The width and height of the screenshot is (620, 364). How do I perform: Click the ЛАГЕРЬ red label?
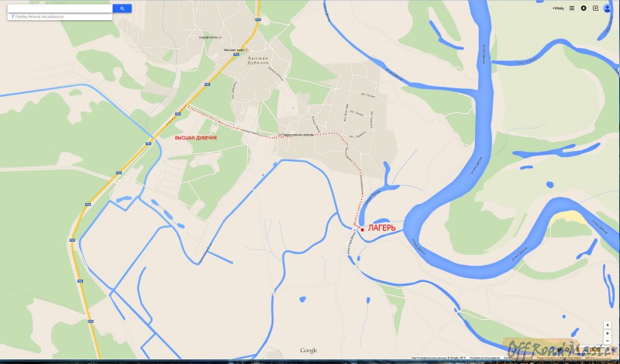click(x=381, y=228)
